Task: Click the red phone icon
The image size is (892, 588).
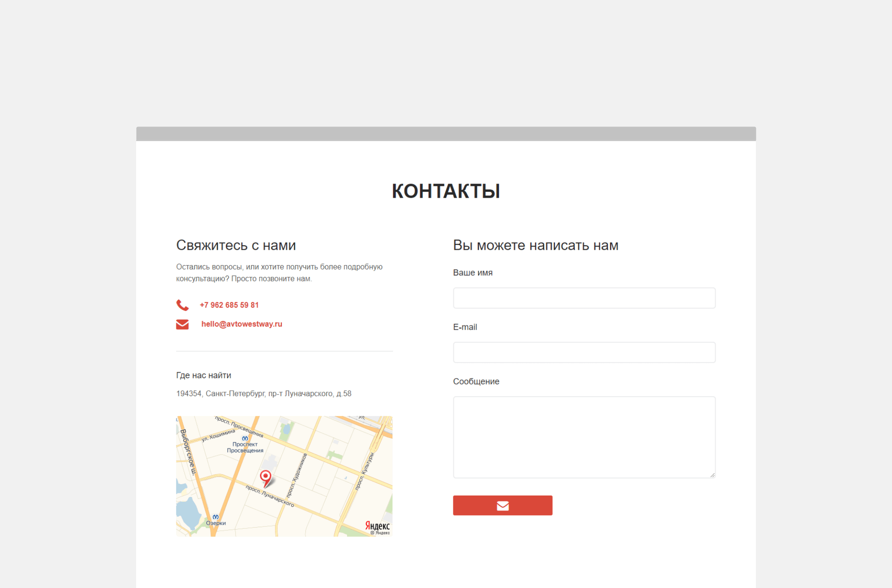Action: point(182,305)
